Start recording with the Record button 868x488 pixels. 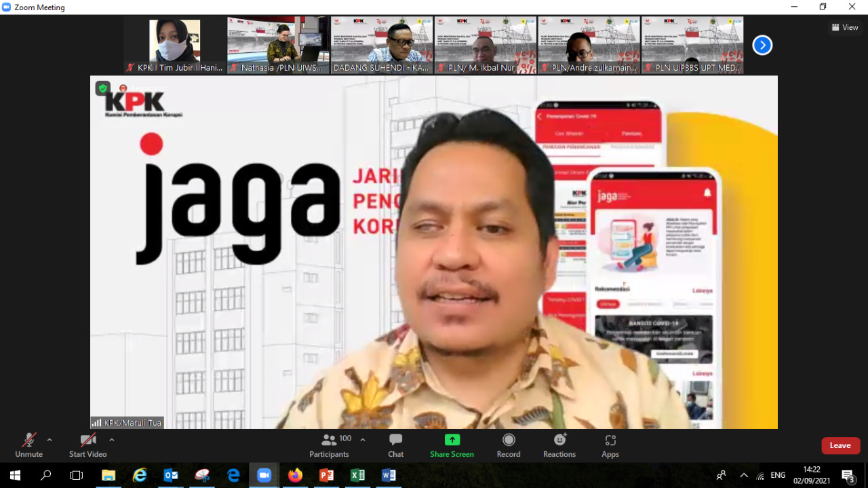click(509, 445)
